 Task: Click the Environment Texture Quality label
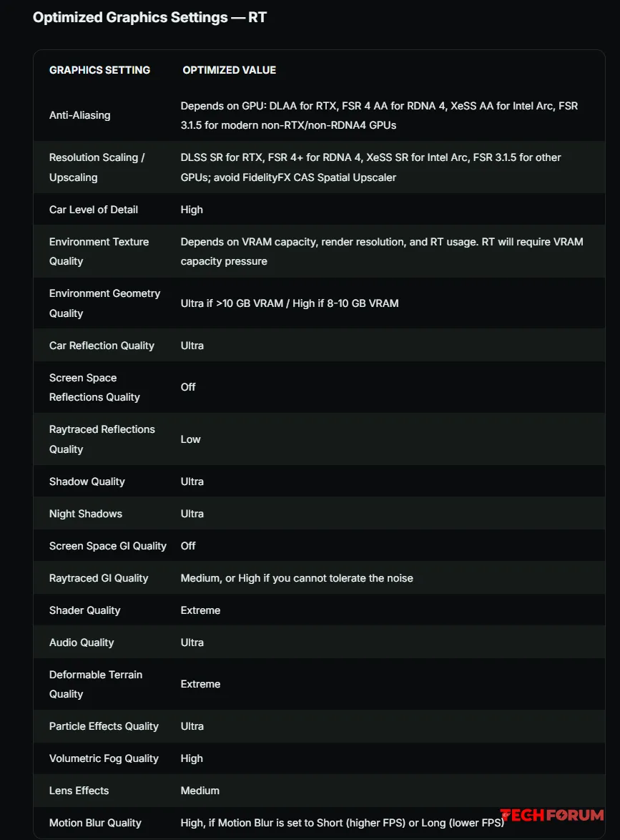tap(99, 251)
